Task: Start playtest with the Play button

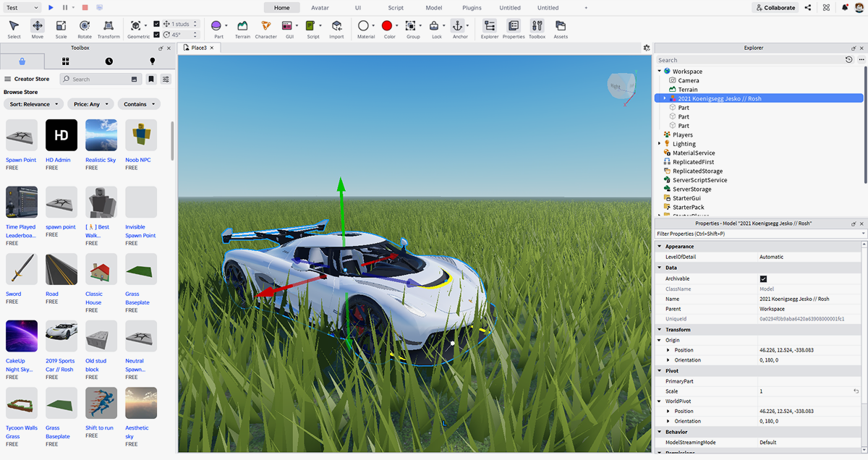Action: click(x=51, y=7)
